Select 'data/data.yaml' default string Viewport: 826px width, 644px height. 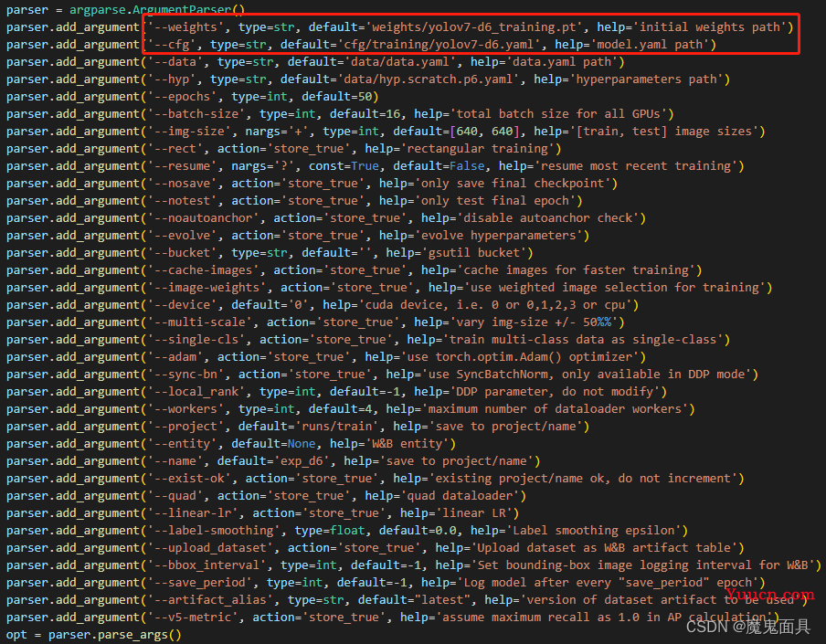coord(400,62)
